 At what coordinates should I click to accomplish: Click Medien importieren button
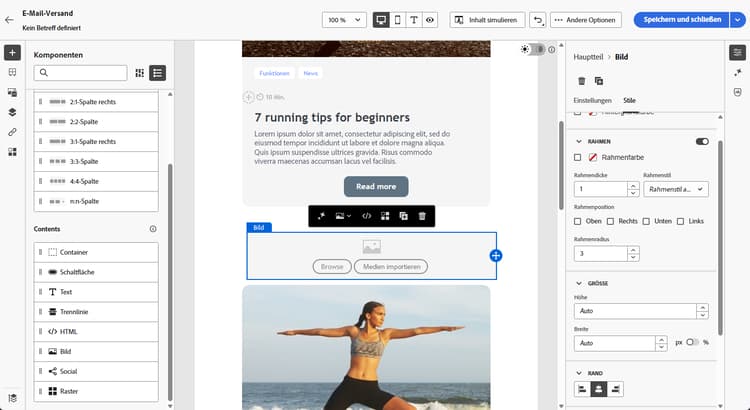tap(391, 267)
